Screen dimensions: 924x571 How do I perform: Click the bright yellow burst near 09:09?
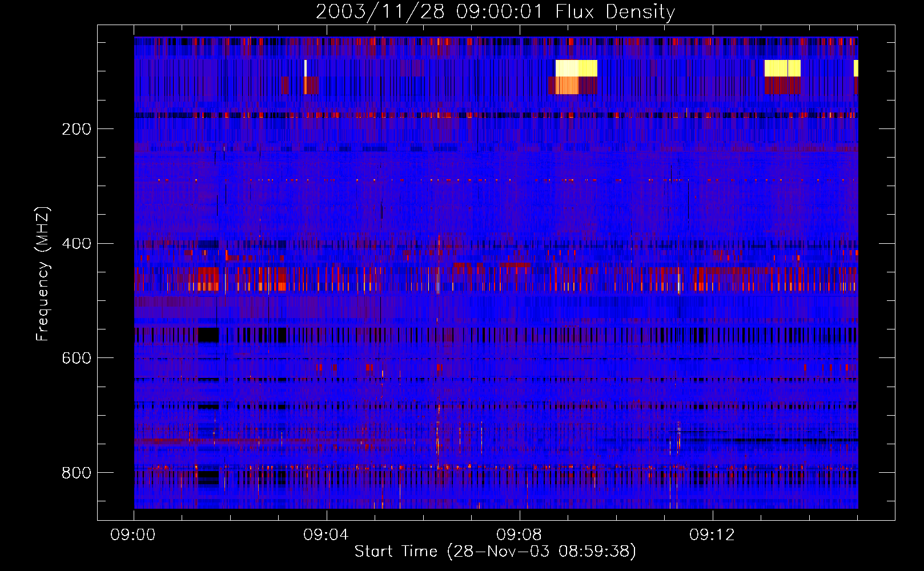pyautogui.click(x=576, y=68)
